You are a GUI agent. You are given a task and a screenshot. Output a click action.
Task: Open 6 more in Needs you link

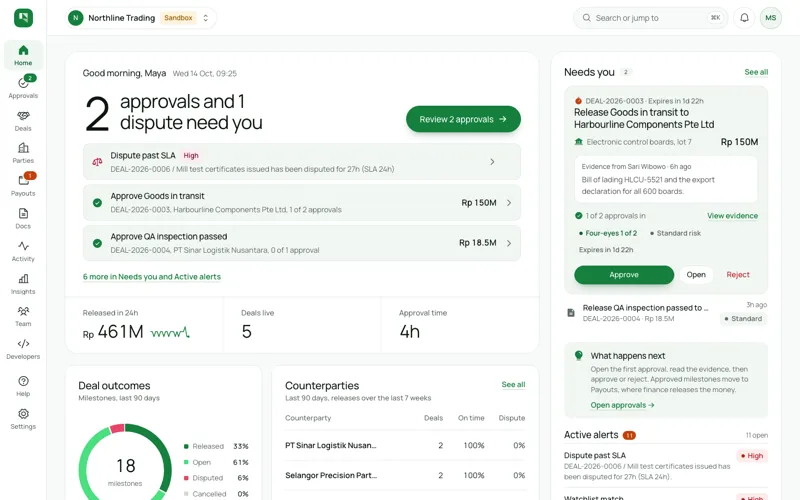(x=152, y=277)
